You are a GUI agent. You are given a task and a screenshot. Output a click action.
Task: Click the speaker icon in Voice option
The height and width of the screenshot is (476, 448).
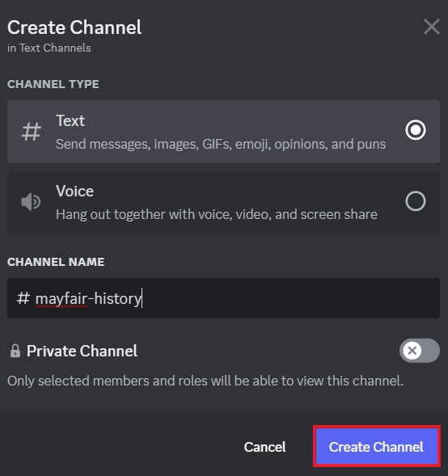(31, 202)
